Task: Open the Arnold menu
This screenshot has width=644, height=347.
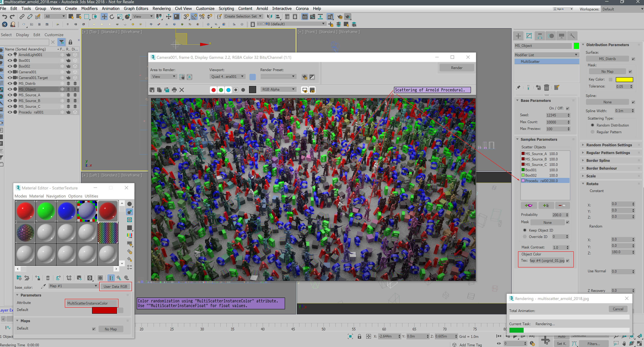Action: [262, 8]
